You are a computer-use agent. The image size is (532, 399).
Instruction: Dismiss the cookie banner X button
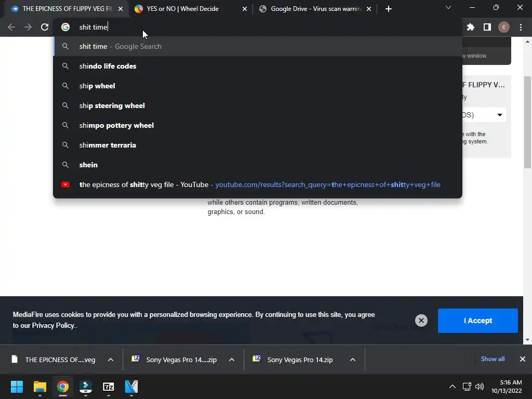click(x=421, y=320)
